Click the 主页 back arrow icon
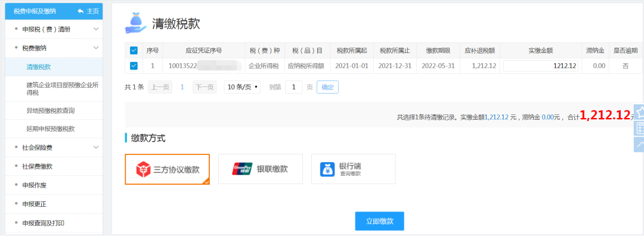644x236 pixels. [x=80, y=11]
